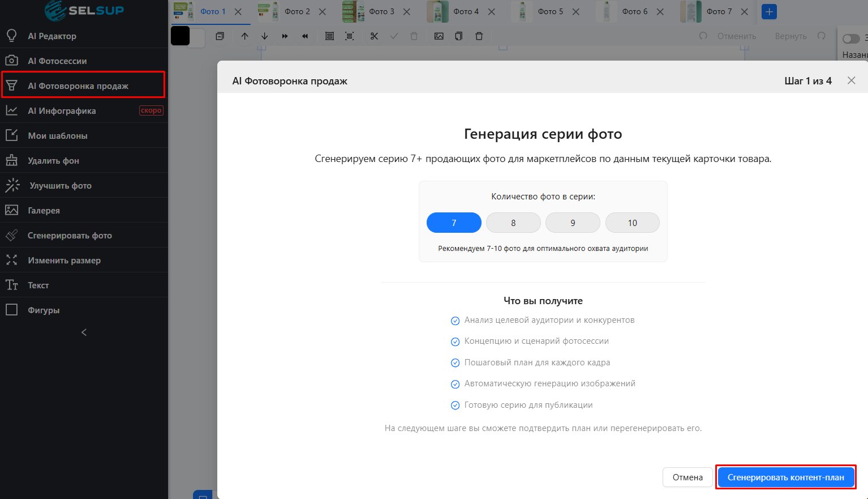Viewport: 868px width, 499px height.
Task: Click the scissors crop icon in toolbar
Action: pos(374,36)
